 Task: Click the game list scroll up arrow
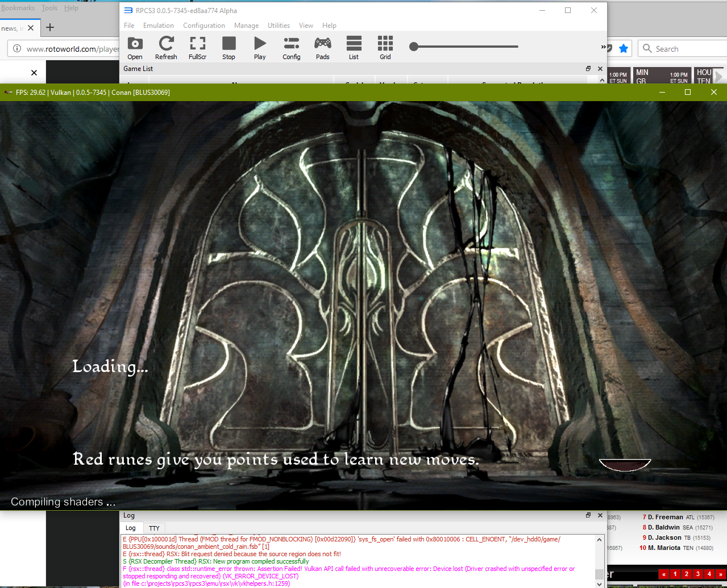[x=602, y=80]
